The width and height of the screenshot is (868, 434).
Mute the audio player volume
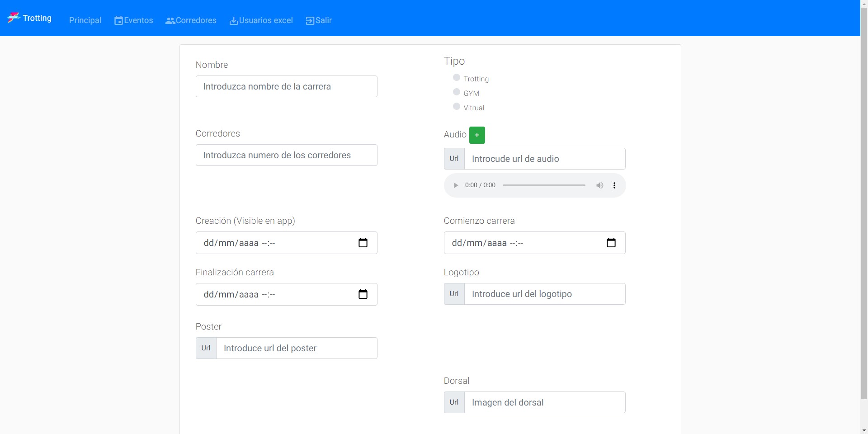(599, 185)
